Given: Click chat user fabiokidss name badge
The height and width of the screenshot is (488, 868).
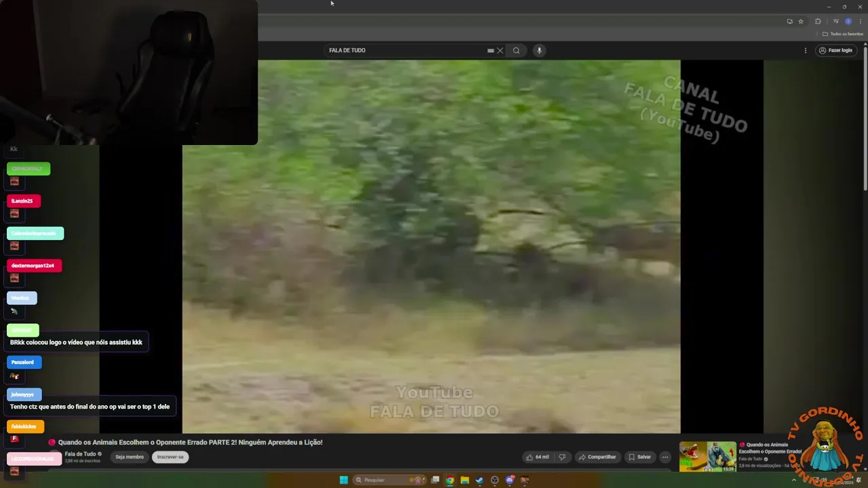Looking at the screenshot, I should [25, 426].
